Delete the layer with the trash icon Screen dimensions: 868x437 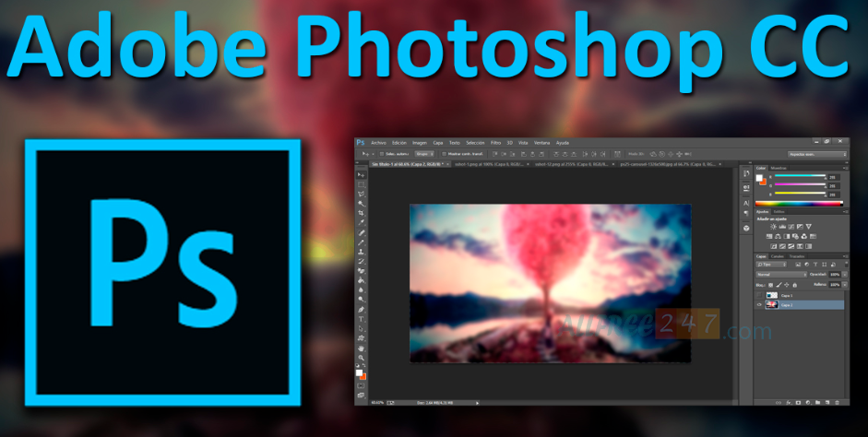coord(837,402)
